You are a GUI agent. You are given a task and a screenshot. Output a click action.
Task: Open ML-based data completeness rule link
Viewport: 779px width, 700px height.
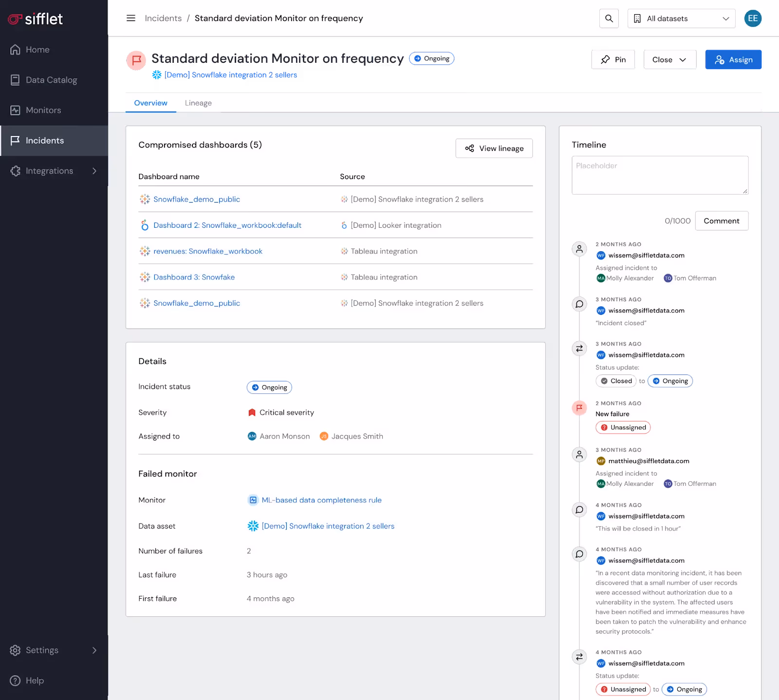click(321, 500)
